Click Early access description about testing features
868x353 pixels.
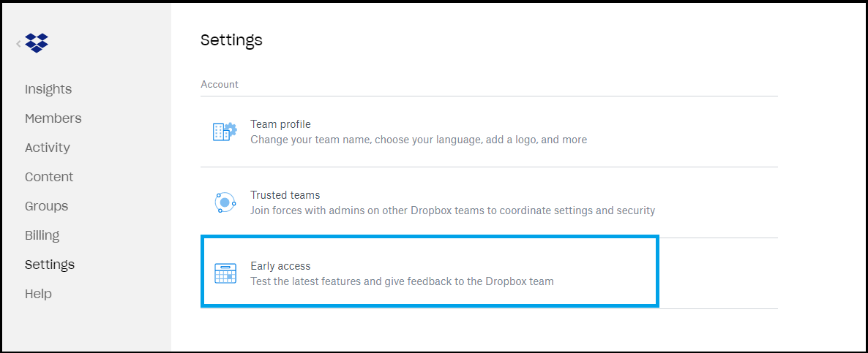click(402, 281)
